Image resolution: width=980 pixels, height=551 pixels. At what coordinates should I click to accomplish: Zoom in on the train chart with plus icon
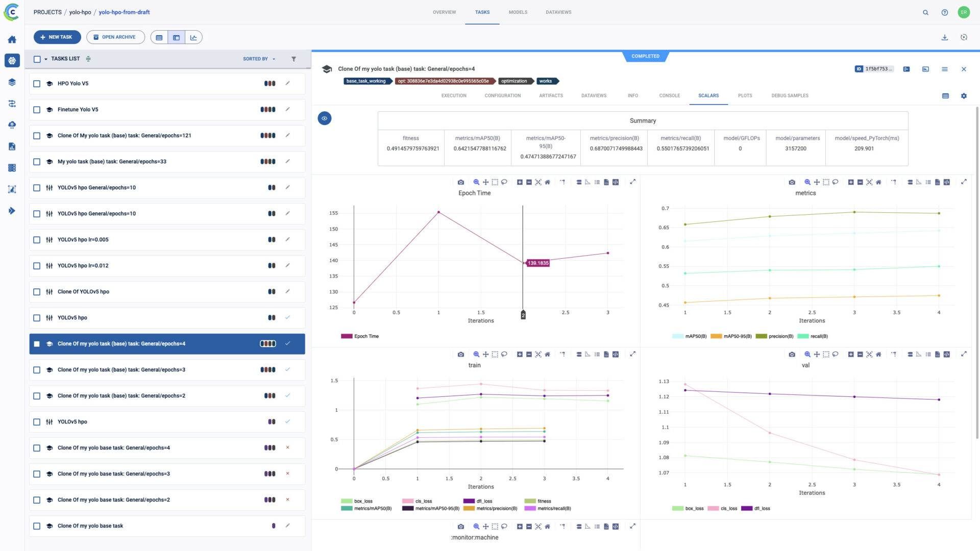(519, 354)
